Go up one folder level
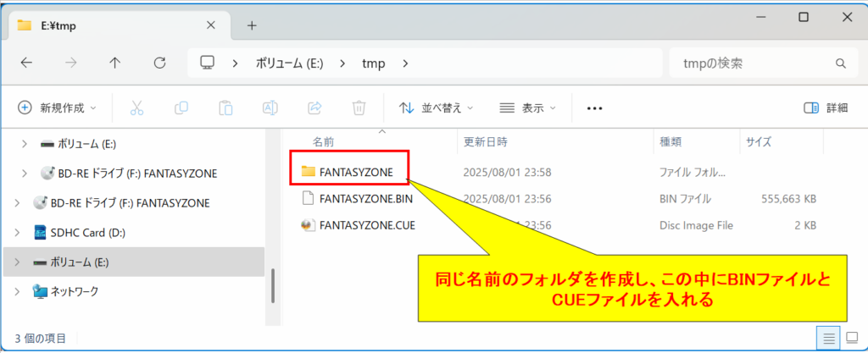Viewport: 868px width, 353px height. tap(115, 63)
